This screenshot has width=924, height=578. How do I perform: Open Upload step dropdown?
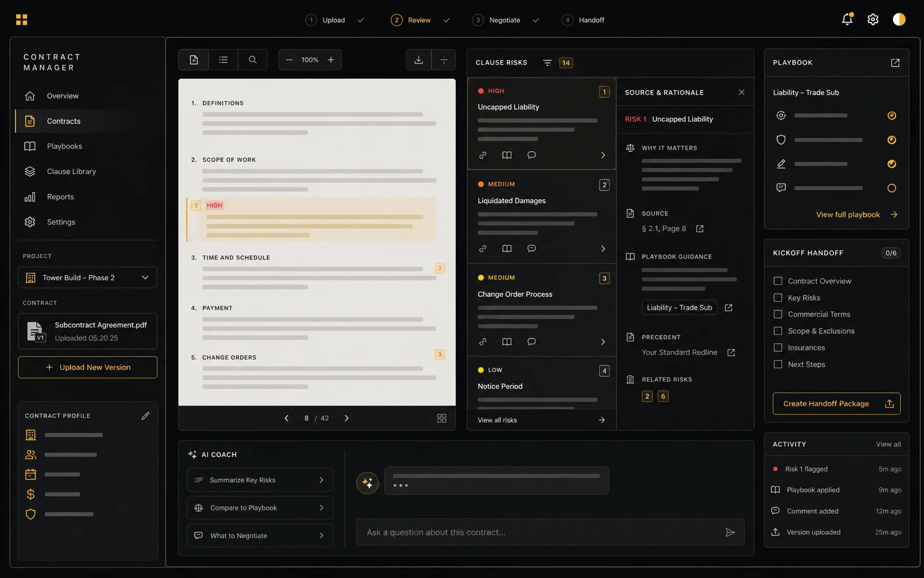pos(361,20)
